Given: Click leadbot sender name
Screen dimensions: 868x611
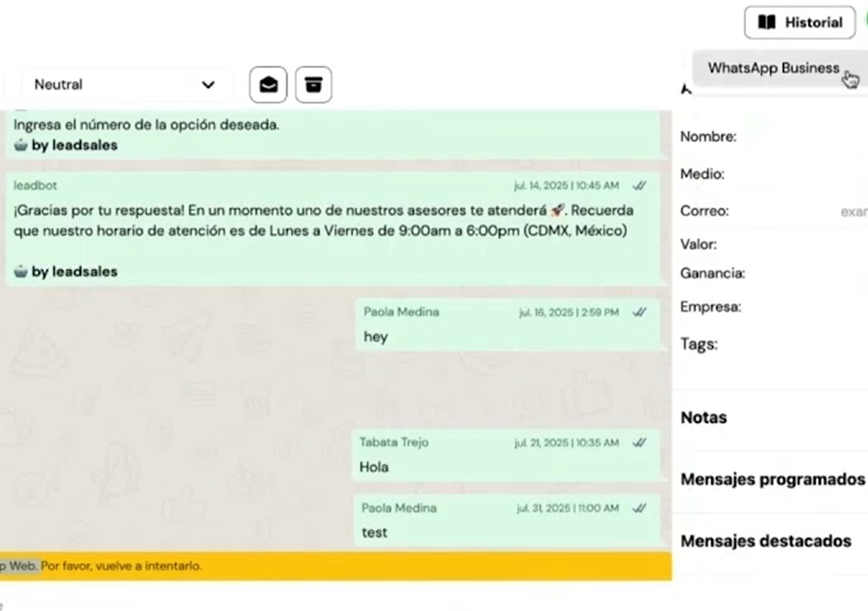Looking at the screenshot, I should [x=35, y=185].
